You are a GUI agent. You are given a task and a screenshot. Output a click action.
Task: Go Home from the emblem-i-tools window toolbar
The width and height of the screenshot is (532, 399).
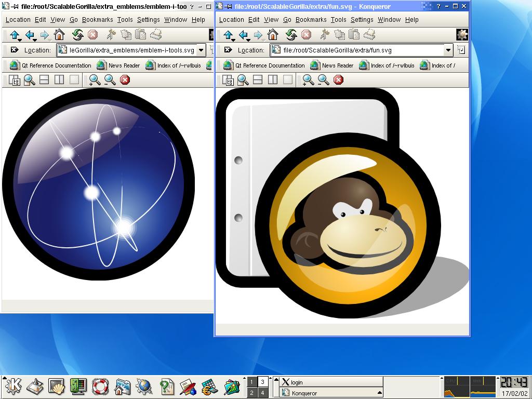[59, 35]
